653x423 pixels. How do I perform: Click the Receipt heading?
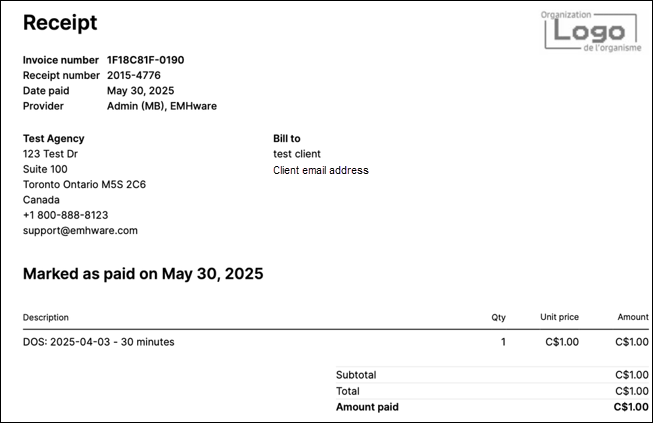[x=60, y=23]
